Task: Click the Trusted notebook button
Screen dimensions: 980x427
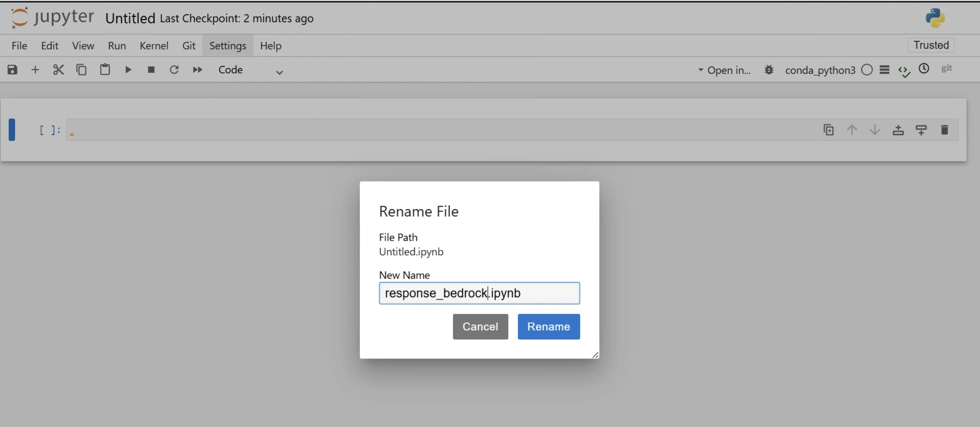Action: click(x=931, y=45)
